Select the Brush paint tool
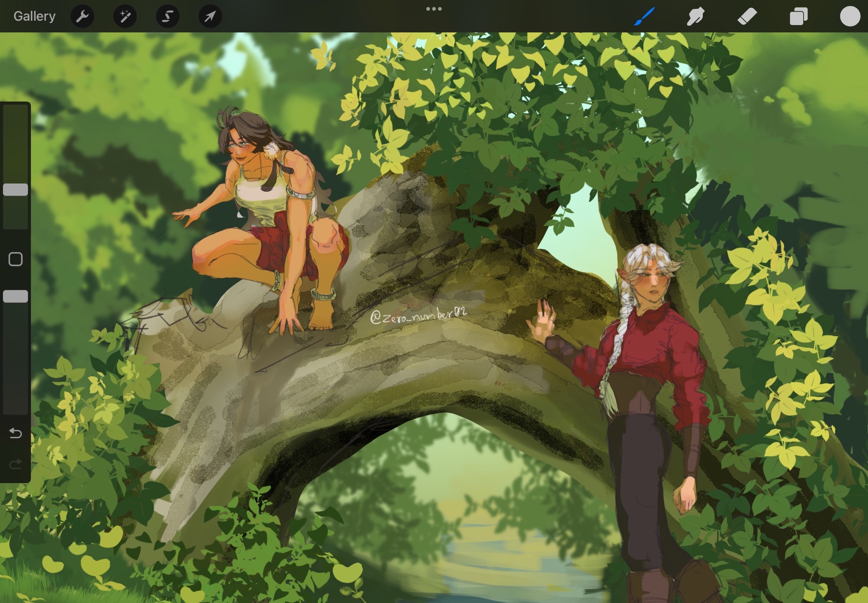The width and height of the screenshot is (868, 603). [644, 16]
